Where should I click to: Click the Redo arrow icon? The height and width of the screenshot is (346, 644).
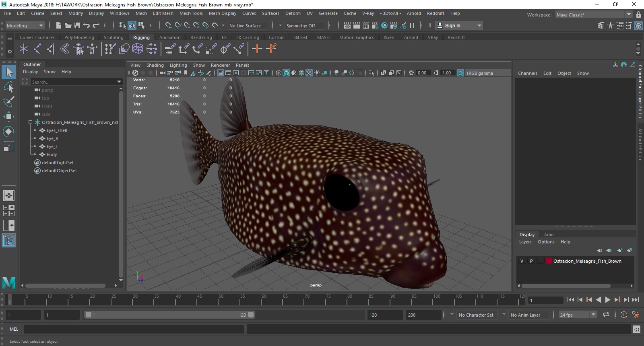[96, 25]
